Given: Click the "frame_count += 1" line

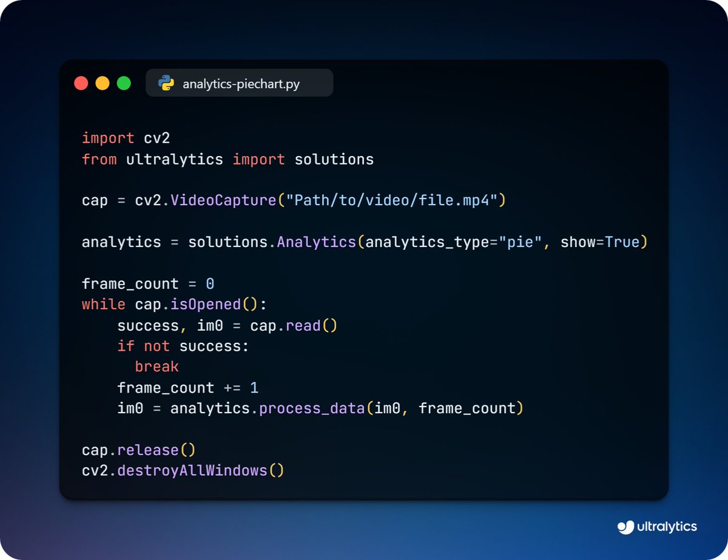Looking at the screenshot, I should click(x=188, y=388).
